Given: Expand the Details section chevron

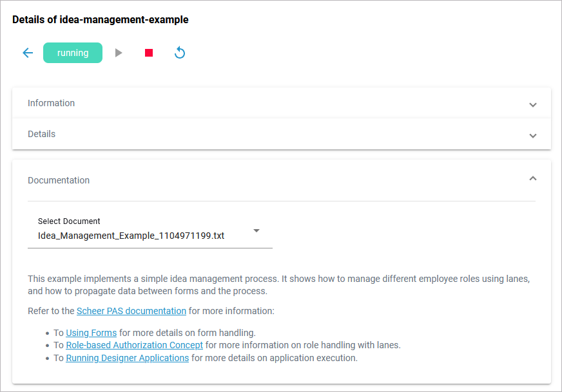Looking at the screenshot, I should click(532, 135).
